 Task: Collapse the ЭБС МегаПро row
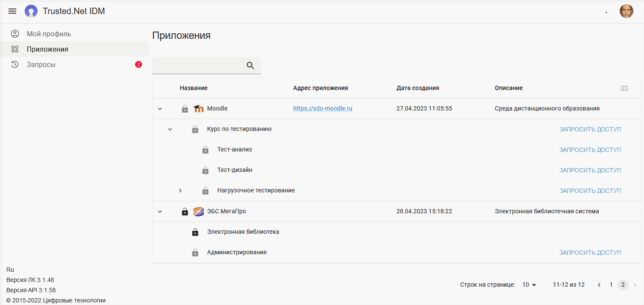pyautogui.click(x=160, y=211)
